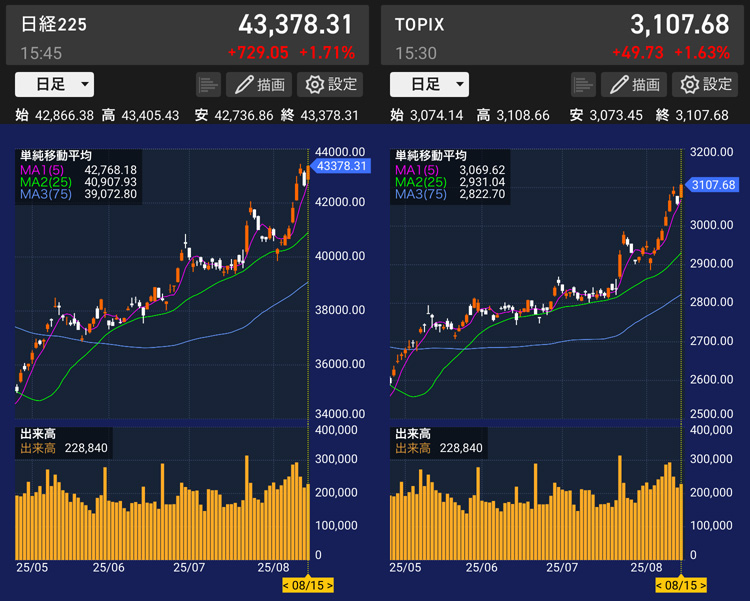Select the TOPIX index title header

pos(421,24)
